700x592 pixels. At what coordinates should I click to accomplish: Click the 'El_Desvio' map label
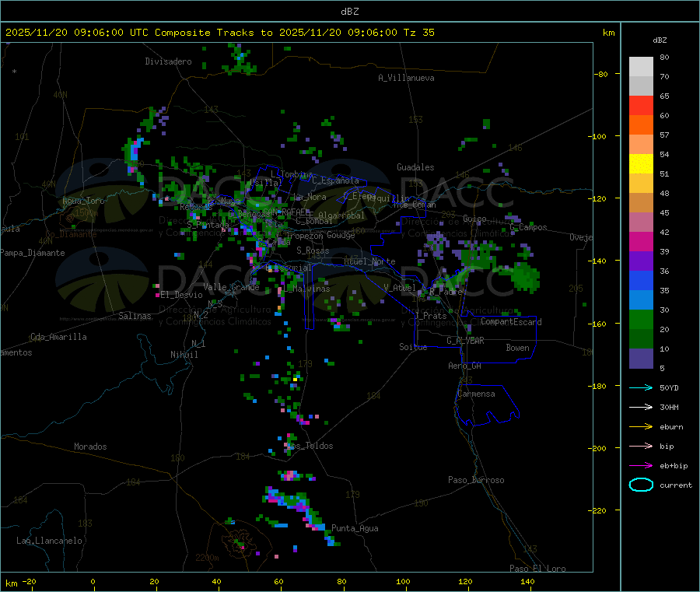[182, 295]
